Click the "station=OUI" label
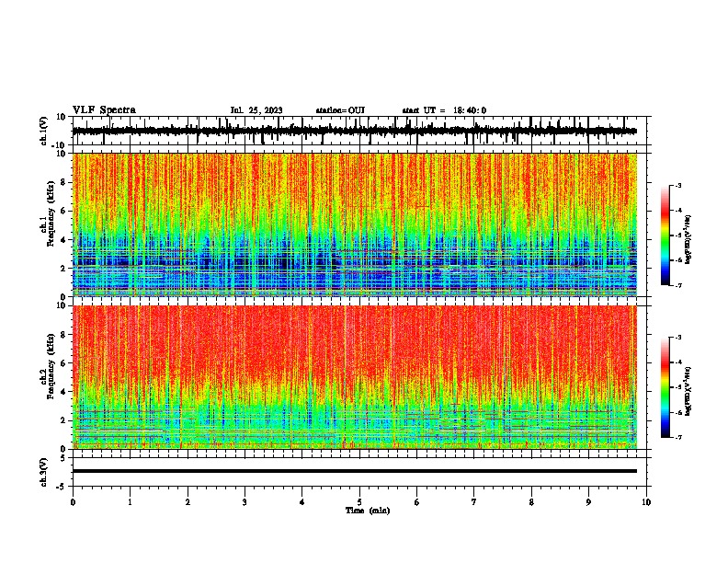Screen dimensions: 728x563 point(340,110)
